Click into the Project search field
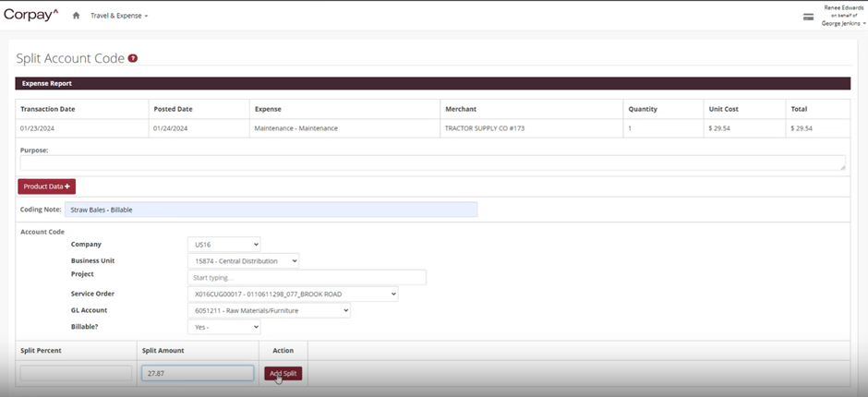 click(x=307, y=277)
